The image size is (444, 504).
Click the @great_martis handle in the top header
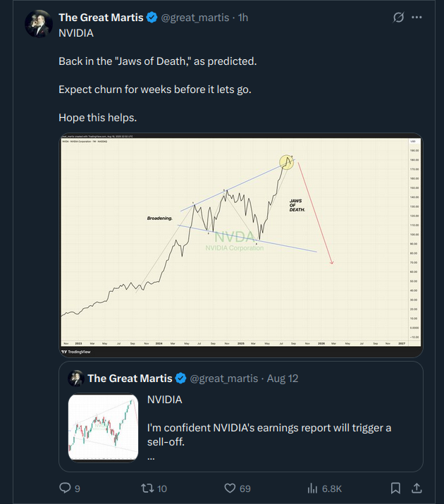click(194, 18)
